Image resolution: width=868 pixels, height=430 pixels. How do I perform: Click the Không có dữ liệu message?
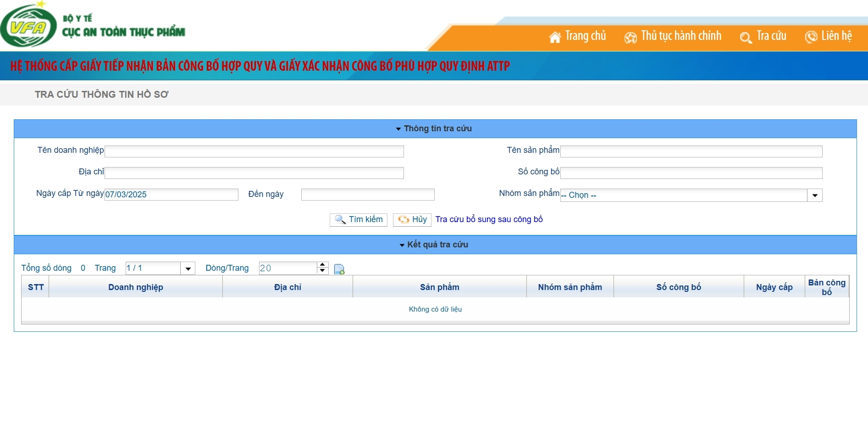(435, 309)
